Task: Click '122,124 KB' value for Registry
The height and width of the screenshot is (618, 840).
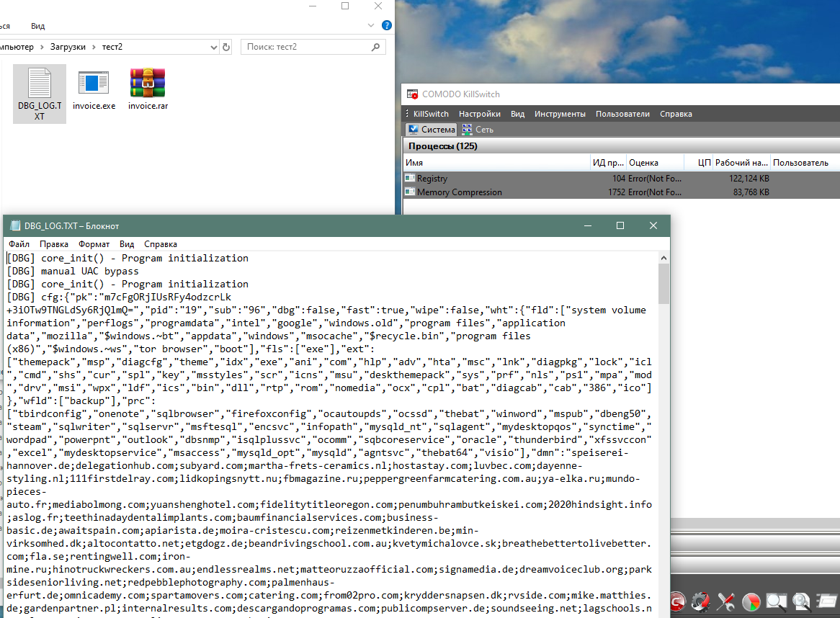Action: (749, 179)
